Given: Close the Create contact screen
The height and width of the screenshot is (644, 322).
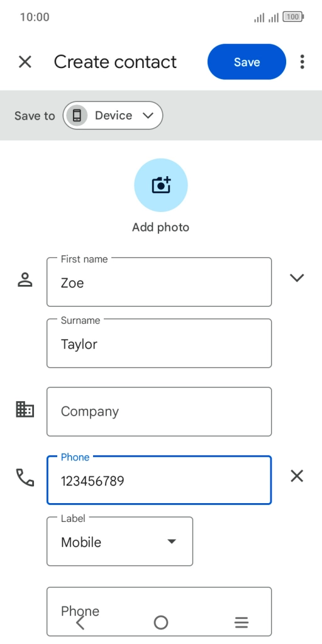Looking at the screenshot, I should [25, 62].
